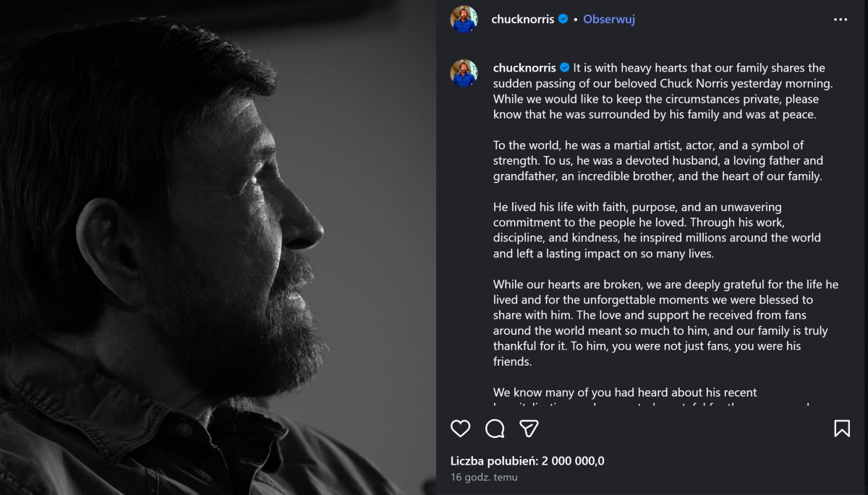Screen dimensions: 868x495
Task: Open comments via the speech bubble icon
Action: [495, 429]
